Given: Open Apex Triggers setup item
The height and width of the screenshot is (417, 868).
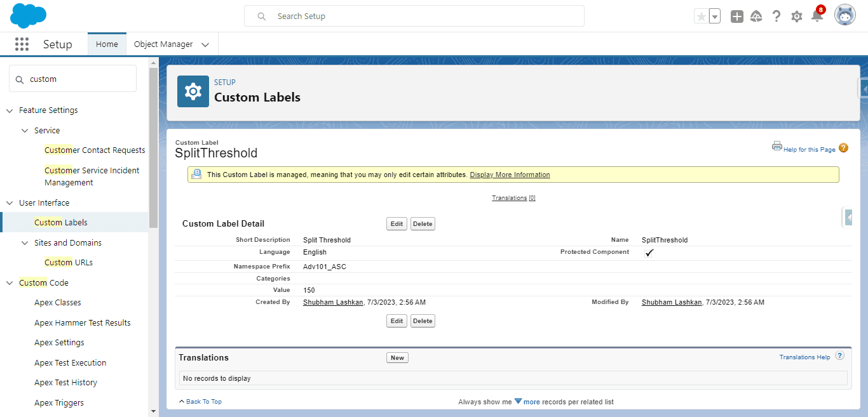Looking at the screenshot, I should click(x=59, y=403).
